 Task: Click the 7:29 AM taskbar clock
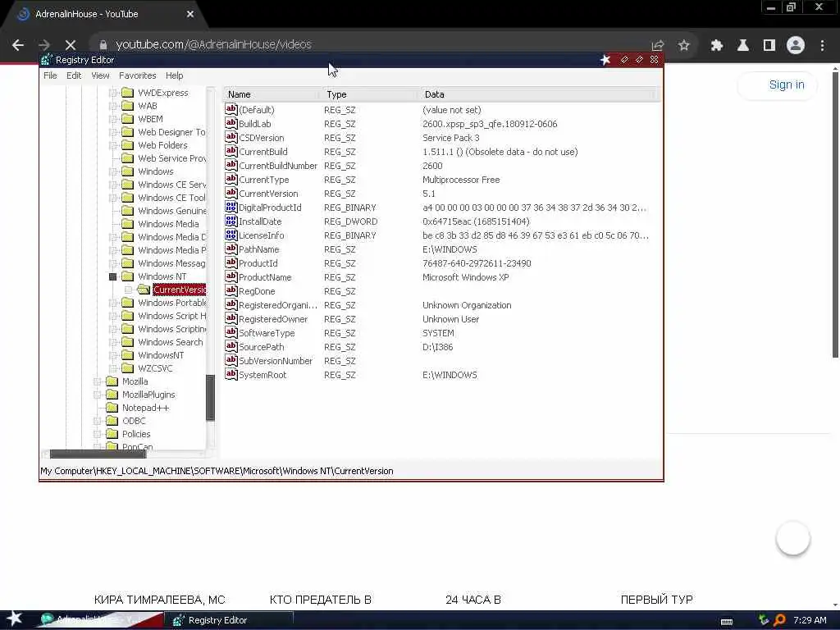810,620
